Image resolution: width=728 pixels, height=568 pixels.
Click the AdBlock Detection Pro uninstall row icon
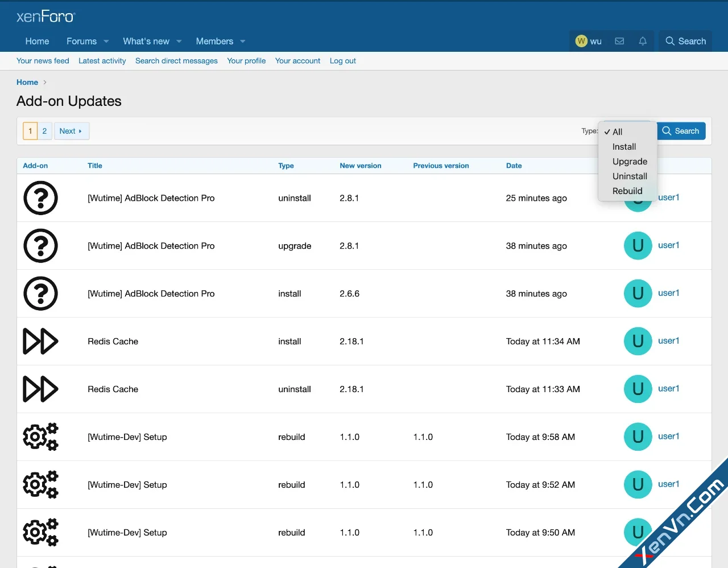point(40,198)
